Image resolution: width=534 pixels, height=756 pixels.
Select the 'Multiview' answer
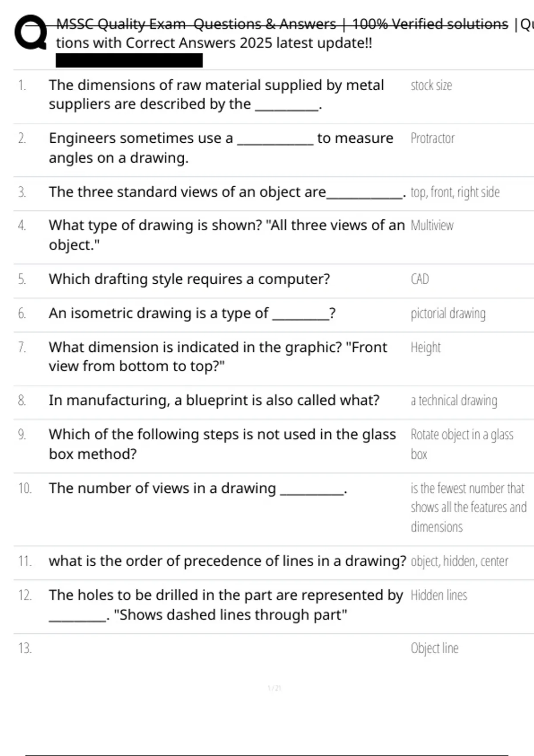pyautogui.click(x=432, y=225)
